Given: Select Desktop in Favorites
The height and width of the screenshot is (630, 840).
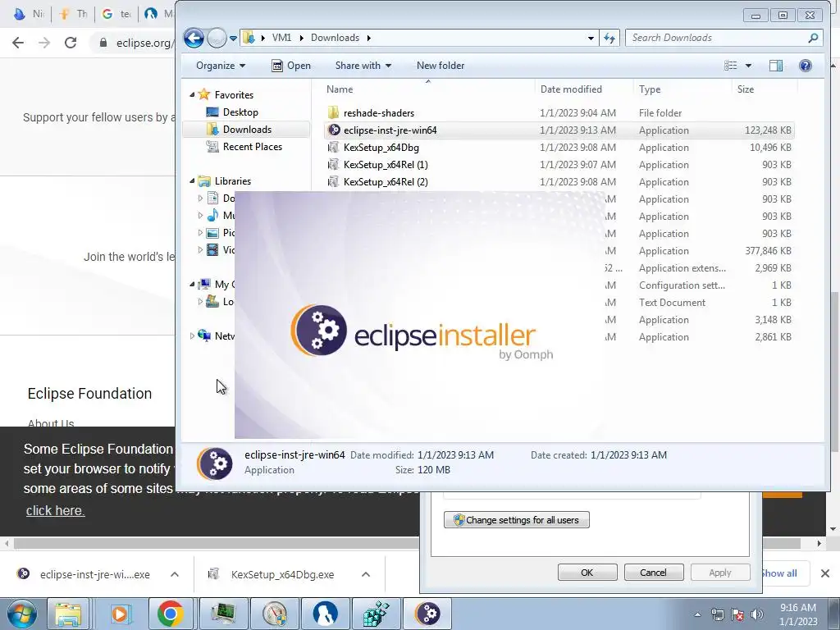Looking at the screenshot, I should coord(240,112).
